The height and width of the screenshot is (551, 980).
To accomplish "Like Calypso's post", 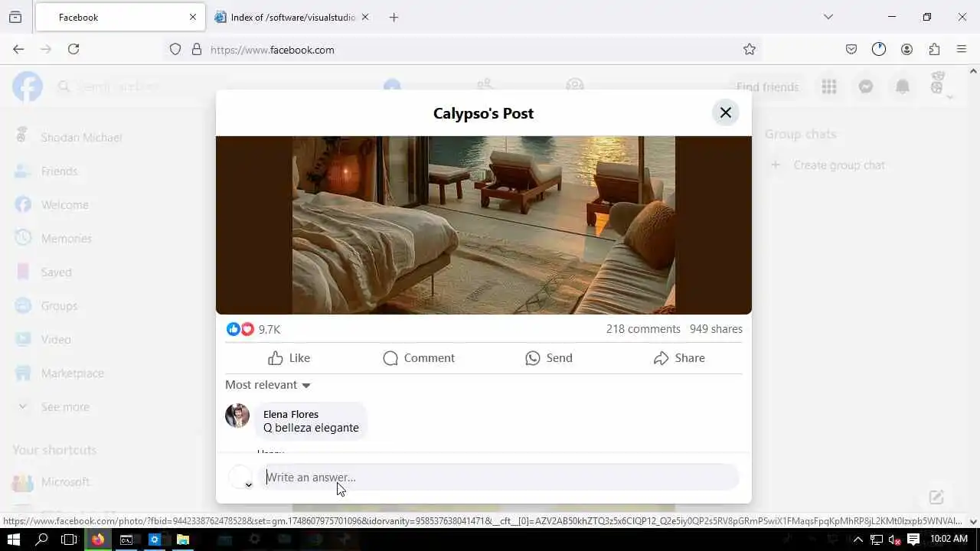I will [289, 358].
